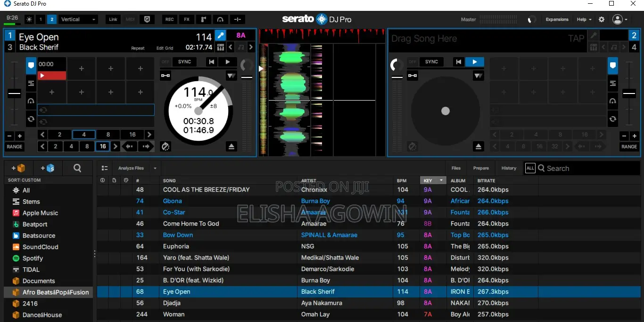Open the Quantize shield icon in top toolbar
The width and height of the screenshot is (644, 322).
tap(147, 19)
